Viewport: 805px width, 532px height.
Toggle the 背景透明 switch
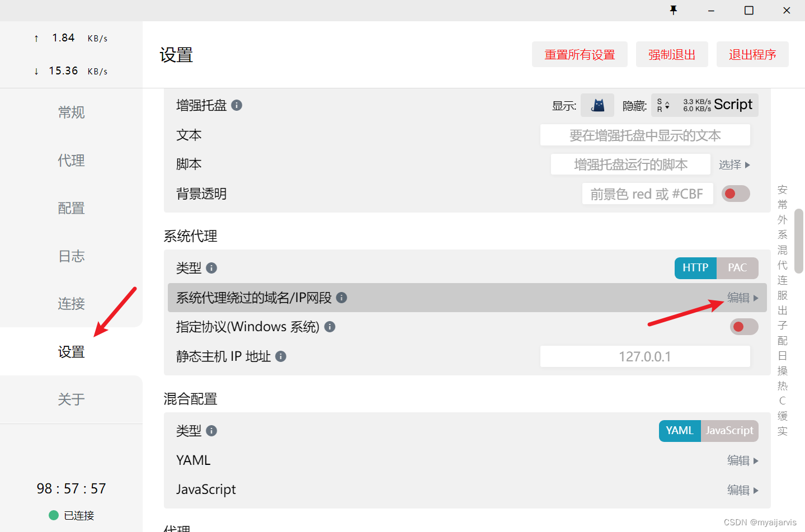click(736, 194)
